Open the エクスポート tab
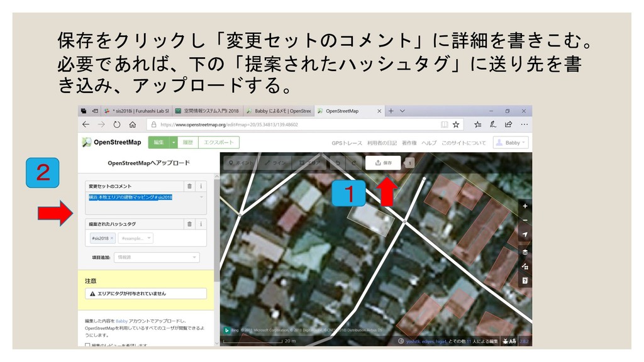This screenshot has height=362, width=644. pyautogui.click(x=218, y=143)
